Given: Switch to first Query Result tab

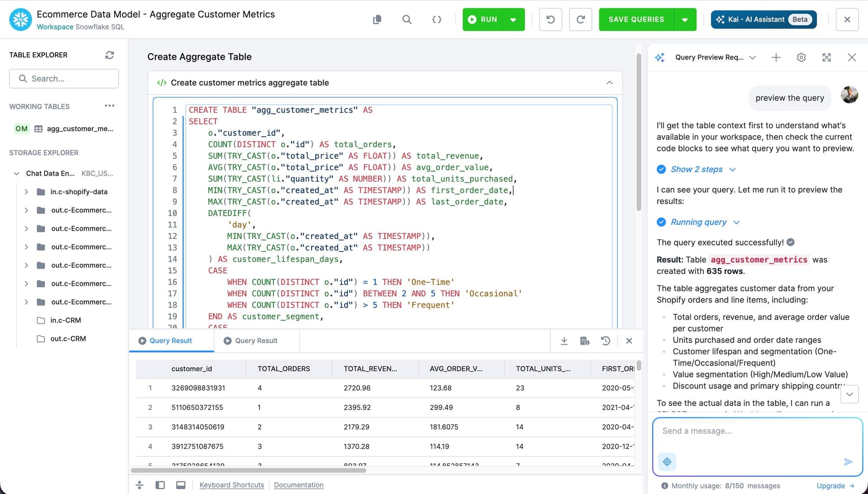Looking at the screenshot, I should point(171,341).
